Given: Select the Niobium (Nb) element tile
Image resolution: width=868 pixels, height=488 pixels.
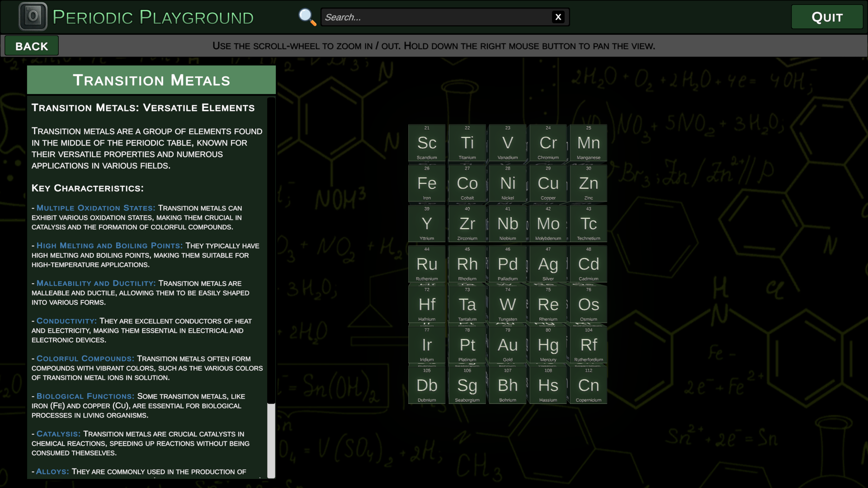Looking at the screenshot, I should pyautogui.click(x=508, y=224).
